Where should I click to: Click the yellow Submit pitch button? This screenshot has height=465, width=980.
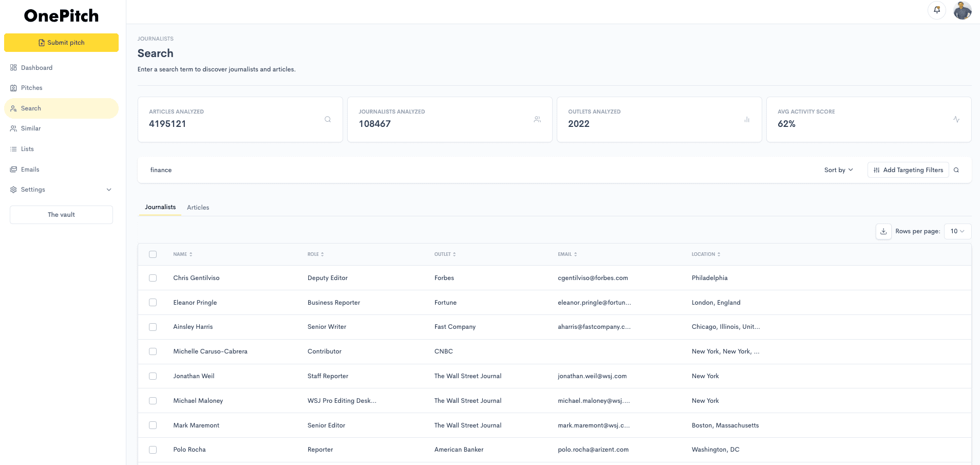(61, 43)
